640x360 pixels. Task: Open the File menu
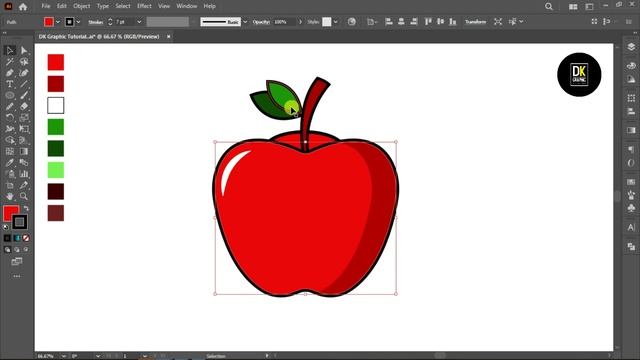click(x=46, y=6)
